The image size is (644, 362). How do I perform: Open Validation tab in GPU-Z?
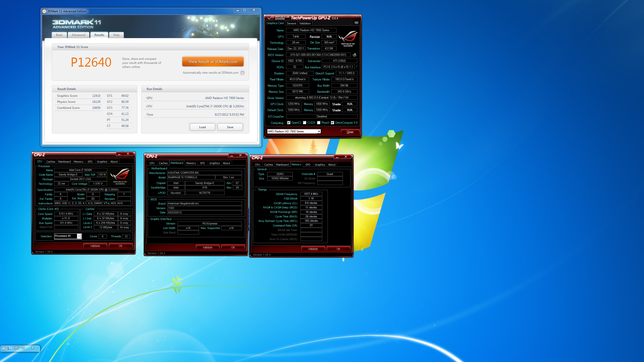[x=305, y=23]
